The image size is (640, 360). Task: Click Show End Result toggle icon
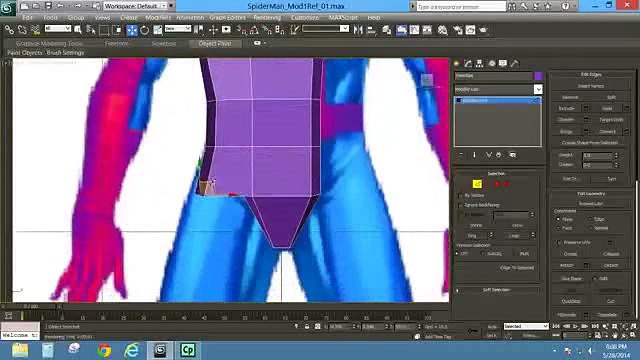pos(474,155)
